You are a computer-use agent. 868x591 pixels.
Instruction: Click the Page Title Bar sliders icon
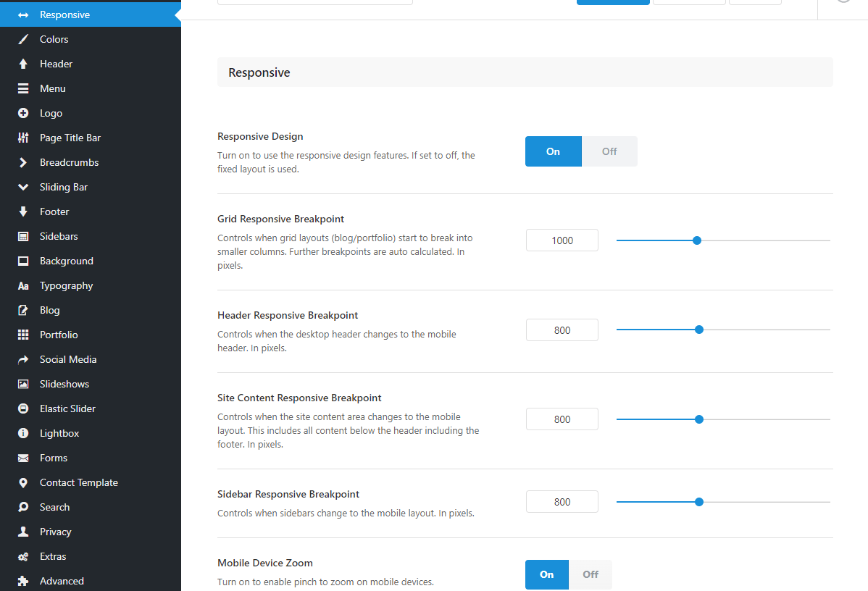click(x=23, y=138)
